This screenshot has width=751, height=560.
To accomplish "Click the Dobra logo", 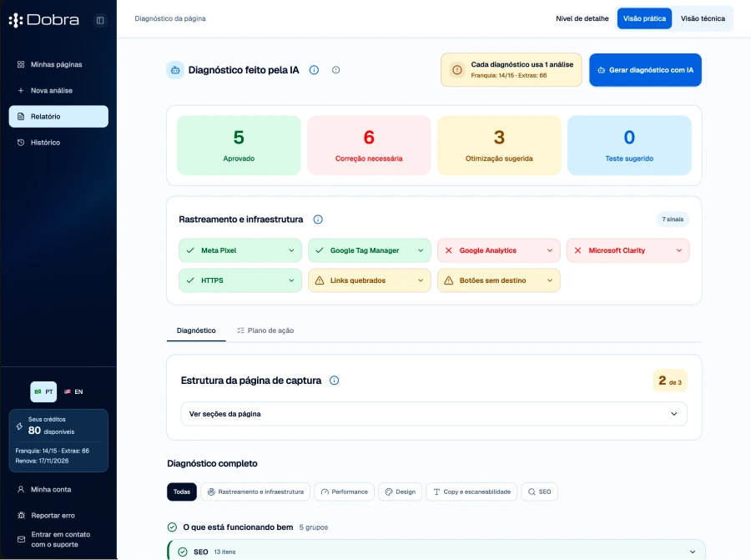I will coord(44,20).
